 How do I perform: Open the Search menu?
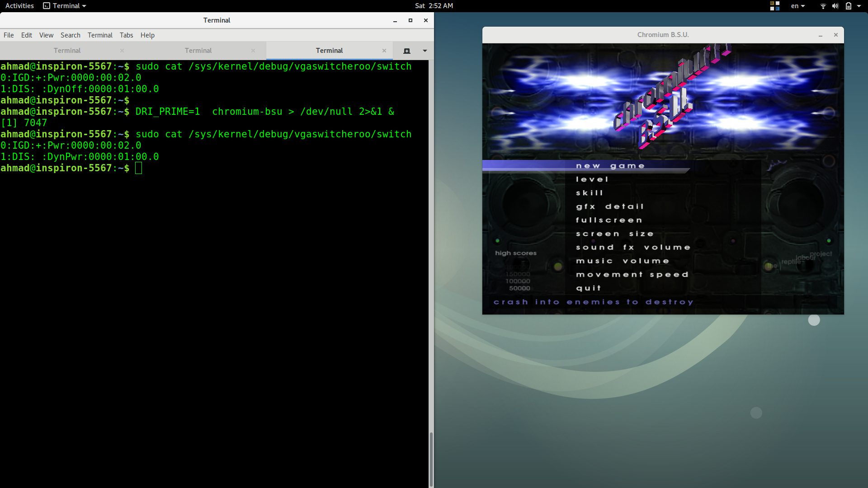coord(70,35)
